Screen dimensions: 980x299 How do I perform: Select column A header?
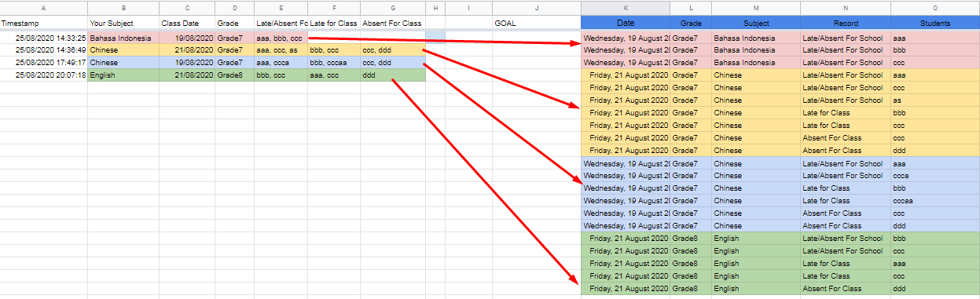point(43,7)
